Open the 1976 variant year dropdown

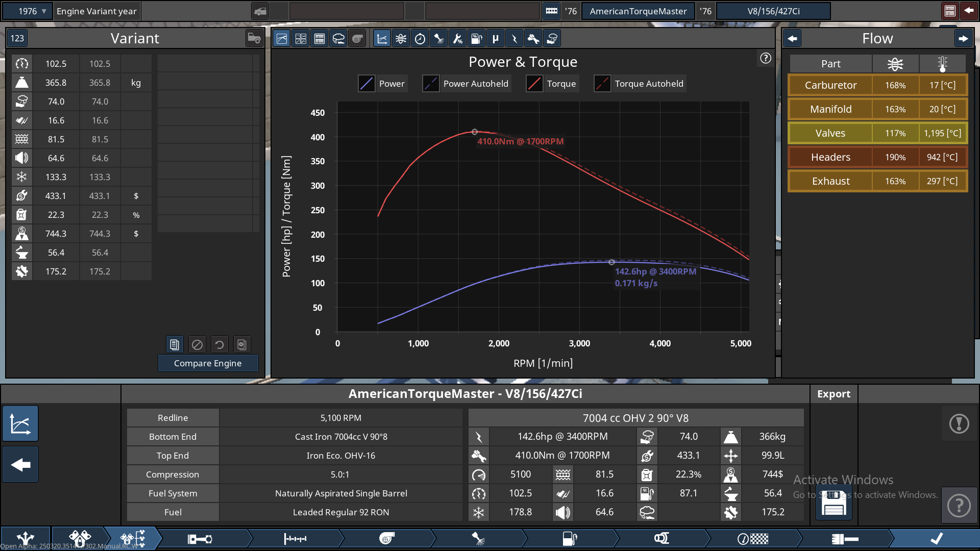[27, 11]
